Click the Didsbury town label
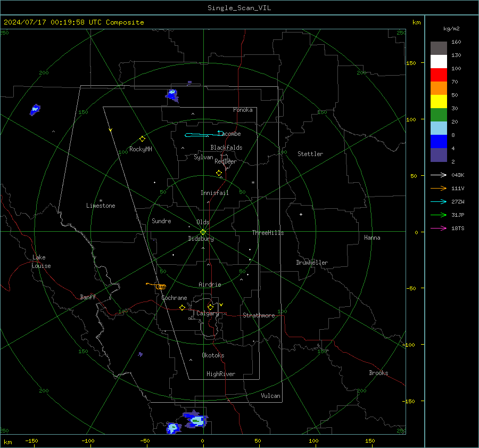This screenshot has height=448, width=479. click(201, 239)
